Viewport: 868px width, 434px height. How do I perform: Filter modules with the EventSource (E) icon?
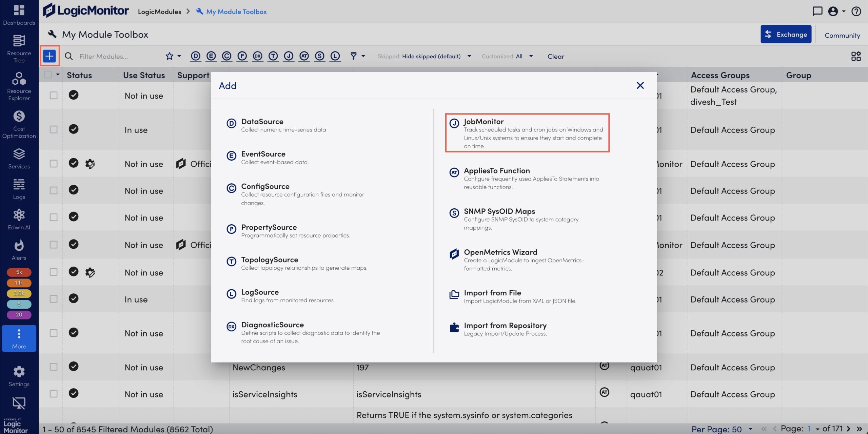pos(211,56)
